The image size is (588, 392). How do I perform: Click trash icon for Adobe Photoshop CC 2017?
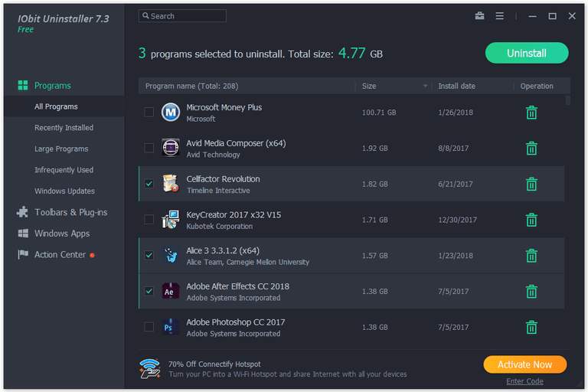(531, 327)
